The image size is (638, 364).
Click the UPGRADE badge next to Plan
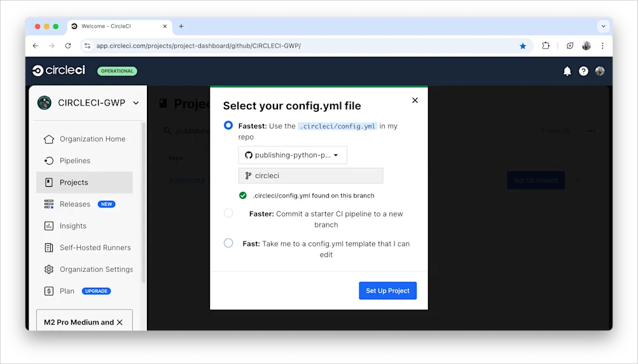[96, 291]
